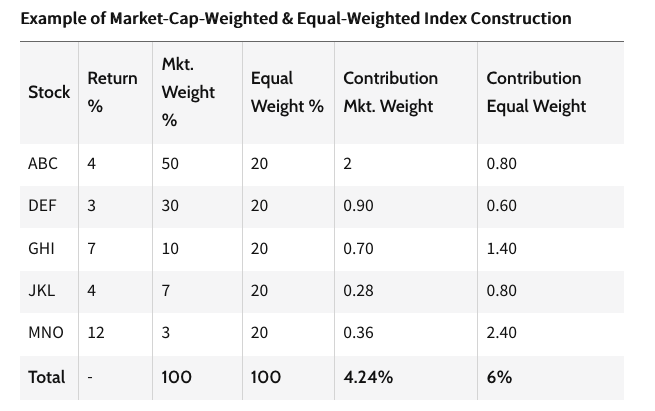The height and width of the screenshot is (411, 655).
Task: Select DEF's market weight value of 30
Action: click(170, 206)
